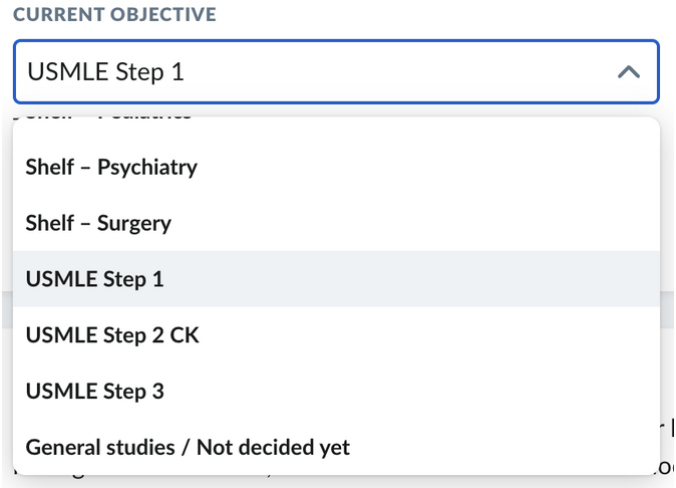Change the objective to USMLE Step 2 CK
The image size is (676, 488).
112,335
